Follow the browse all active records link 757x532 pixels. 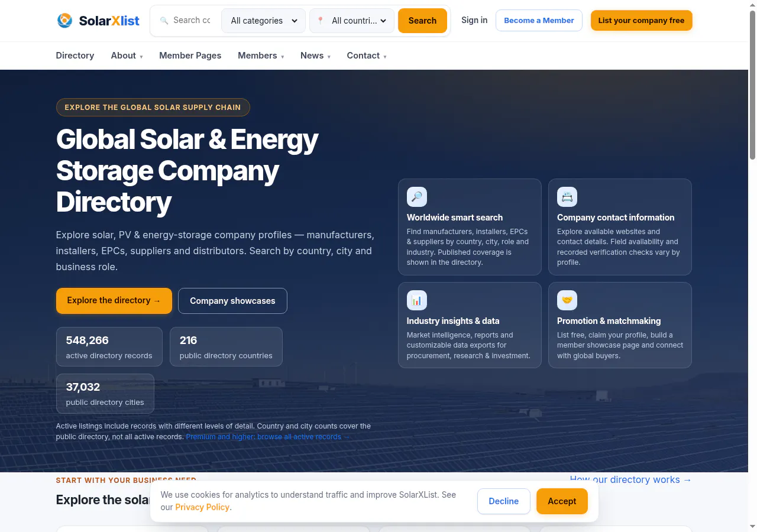pos(268,437)
